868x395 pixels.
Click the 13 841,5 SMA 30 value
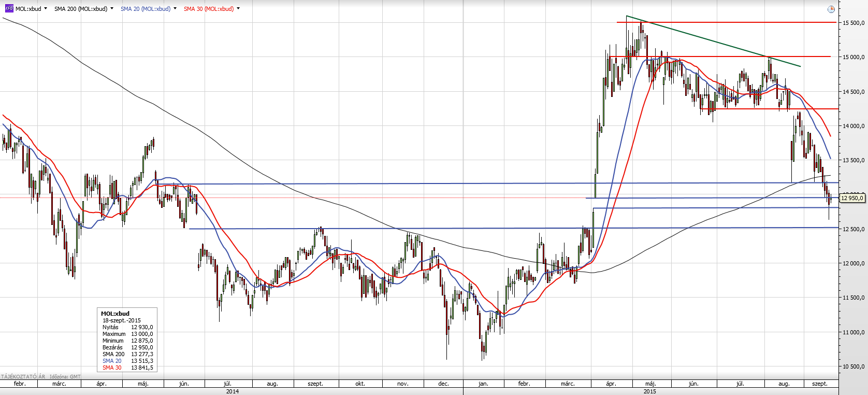142,368
